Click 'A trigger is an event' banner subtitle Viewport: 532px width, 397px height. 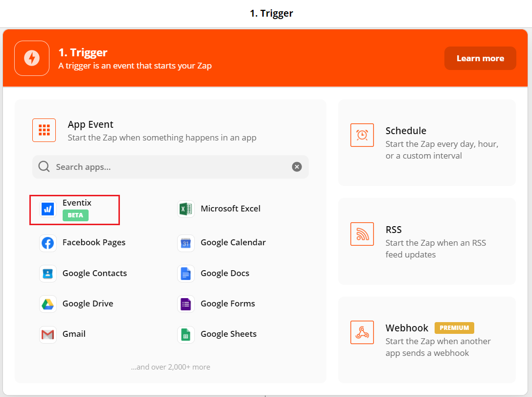[135, 66]
